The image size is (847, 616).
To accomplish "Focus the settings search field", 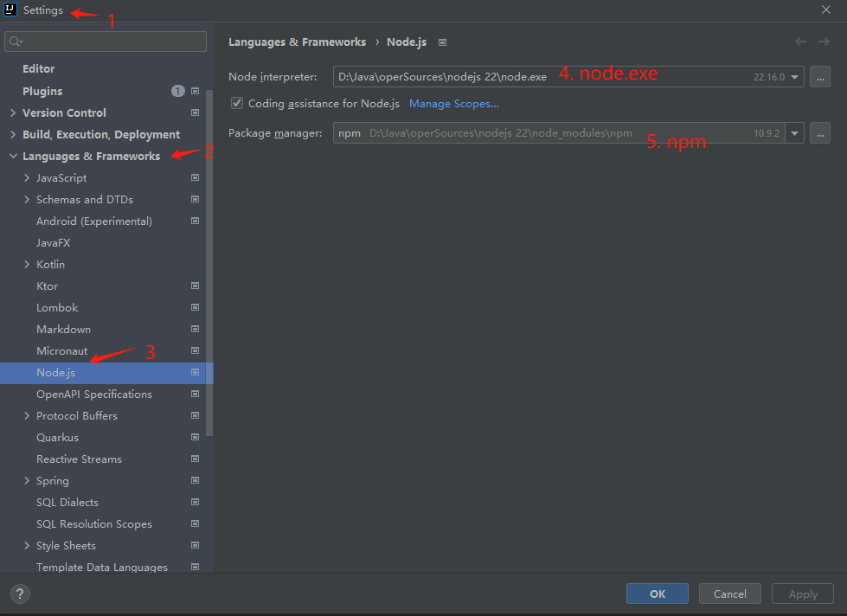I will click(106, 42).
